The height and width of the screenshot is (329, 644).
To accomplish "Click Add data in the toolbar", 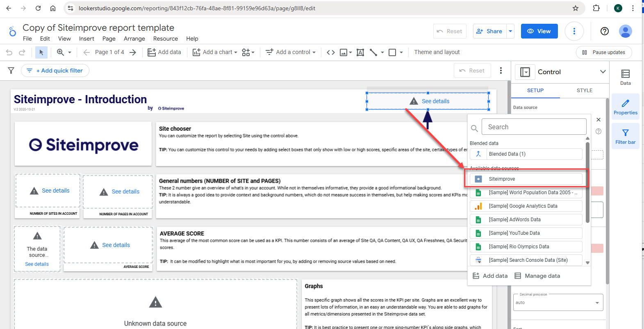I will 164,52.
